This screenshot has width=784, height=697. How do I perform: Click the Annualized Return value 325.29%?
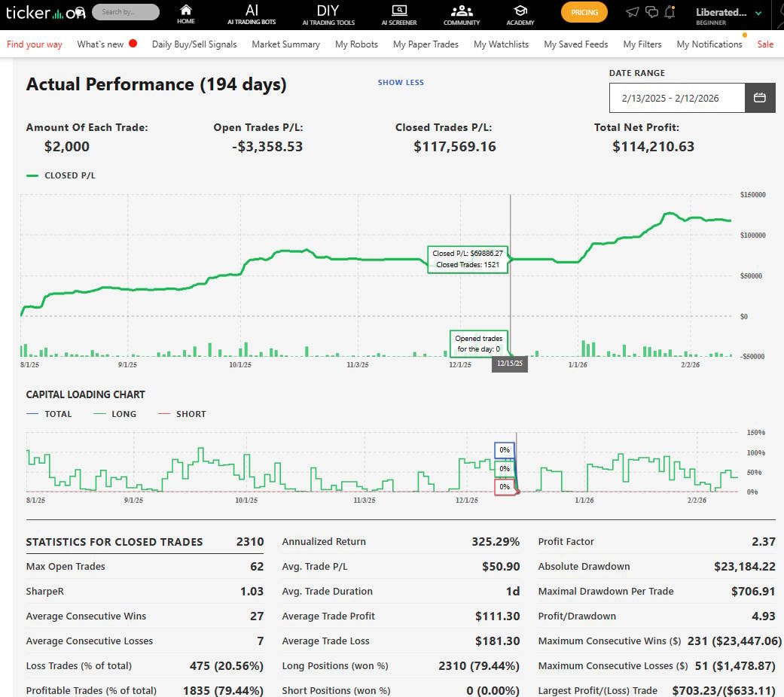coord(496,542)
